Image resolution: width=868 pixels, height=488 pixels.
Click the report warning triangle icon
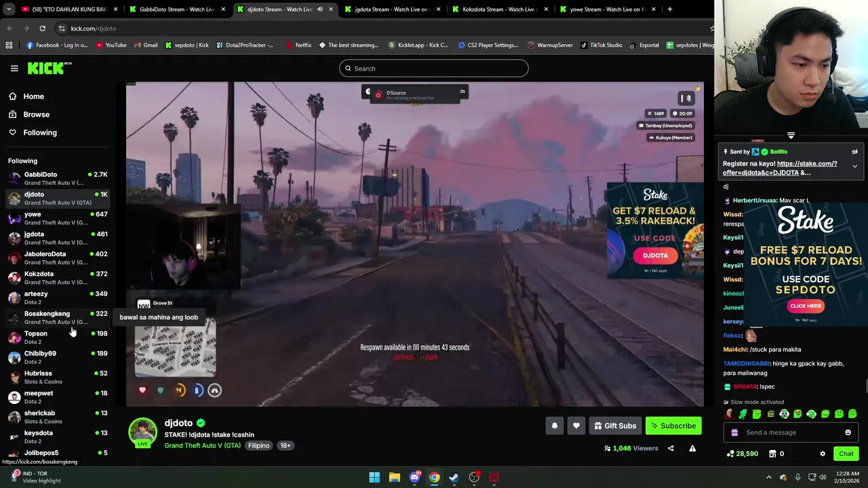[692, 448]
